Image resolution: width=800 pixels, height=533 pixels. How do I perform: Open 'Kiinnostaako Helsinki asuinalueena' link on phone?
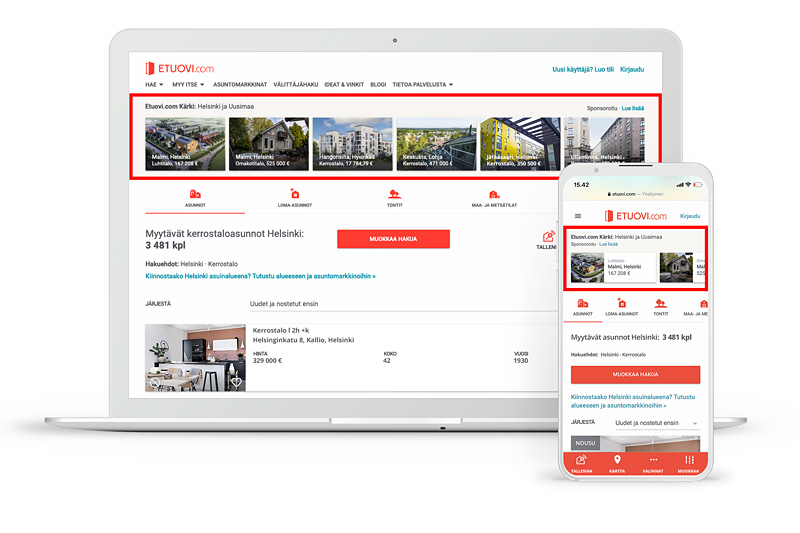coord(633,401)
